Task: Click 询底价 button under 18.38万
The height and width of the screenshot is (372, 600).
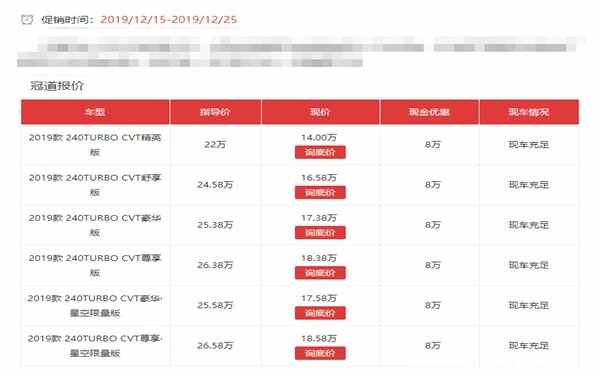Action: tap(320, 273)
